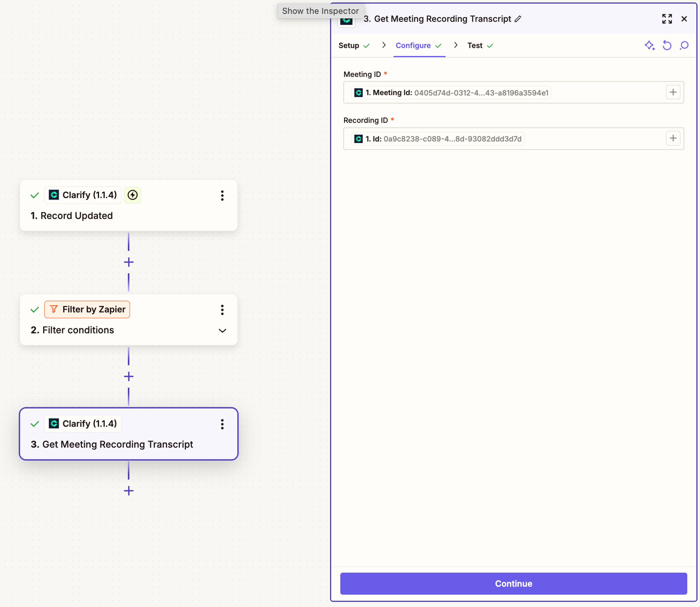Click plus button in Meeting ID field
The height and width of the screenshot is (607, 700).
(x=673, y=92)
